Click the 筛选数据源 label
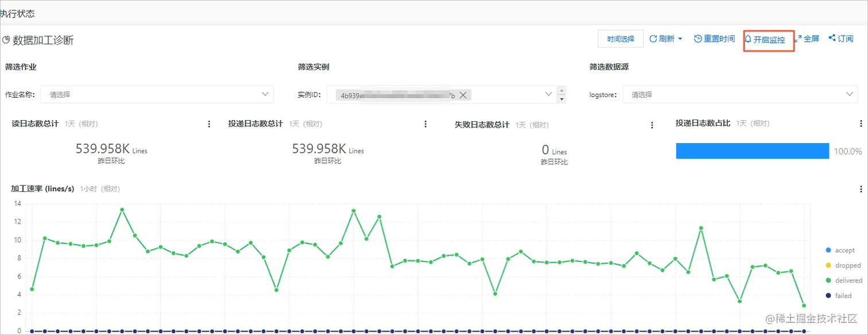The height and width of the screenshot is (335, 868). click(609, 67)
